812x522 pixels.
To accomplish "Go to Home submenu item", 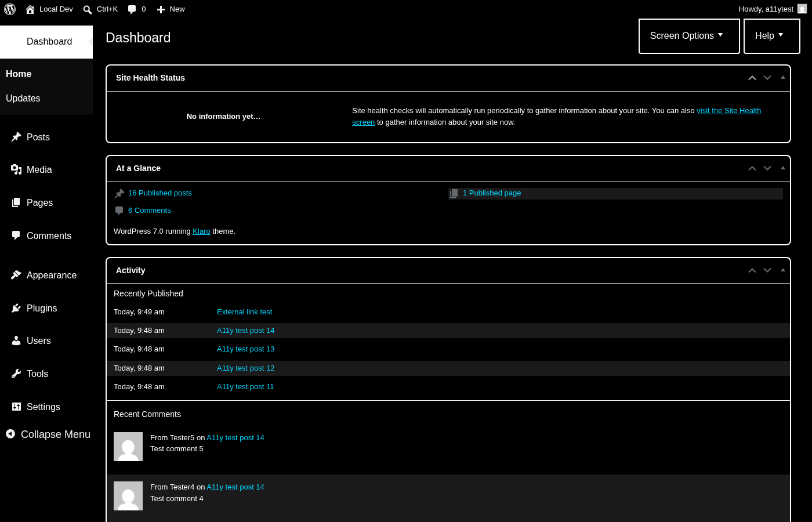I will click(19, 74).
